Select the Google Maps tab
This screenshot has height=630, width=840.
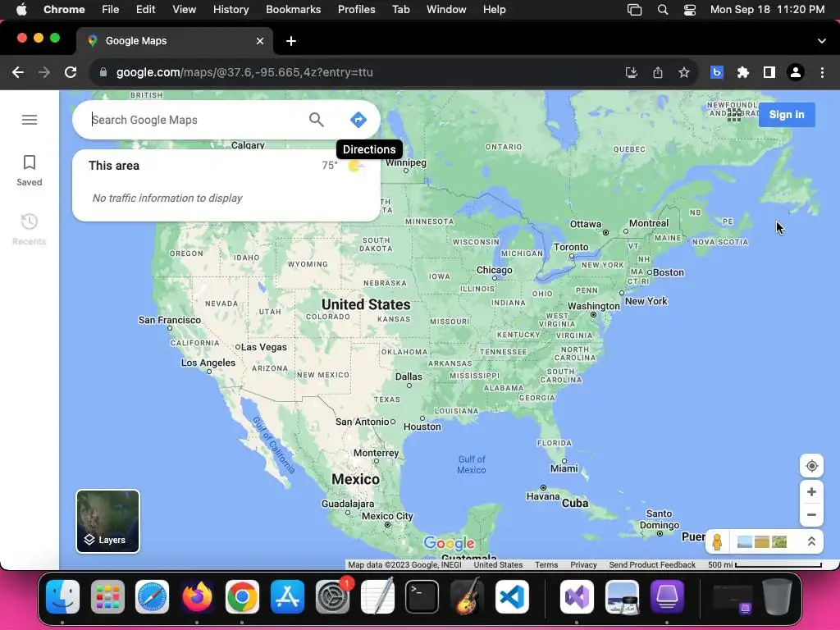coord(174,41)
